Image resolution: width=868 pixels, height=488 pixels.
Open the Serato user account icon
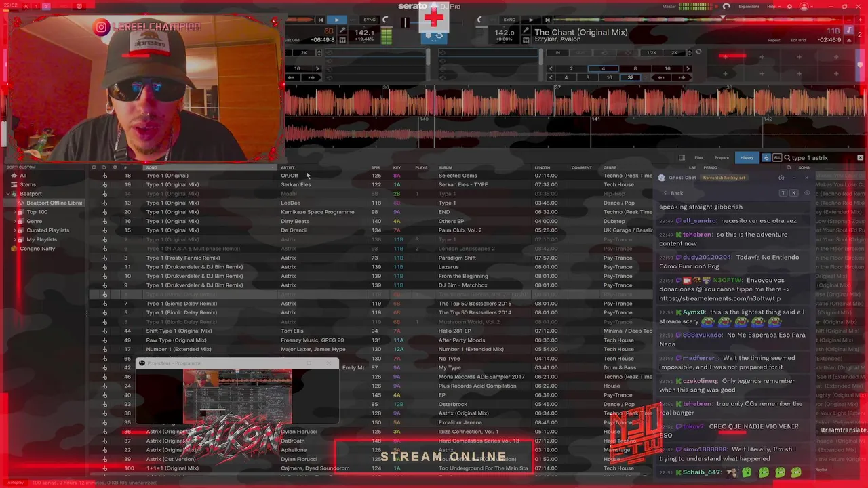click(804, 6)
